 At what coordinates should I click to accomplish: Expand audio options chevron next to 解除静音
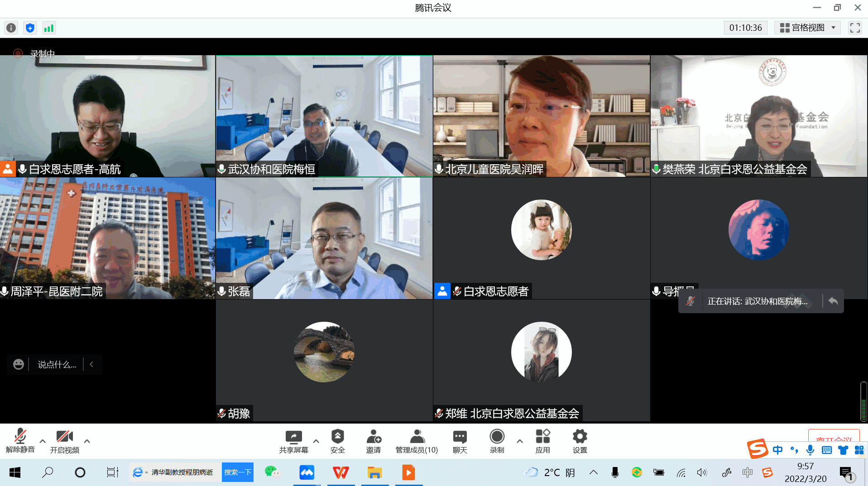coord(42,442)
